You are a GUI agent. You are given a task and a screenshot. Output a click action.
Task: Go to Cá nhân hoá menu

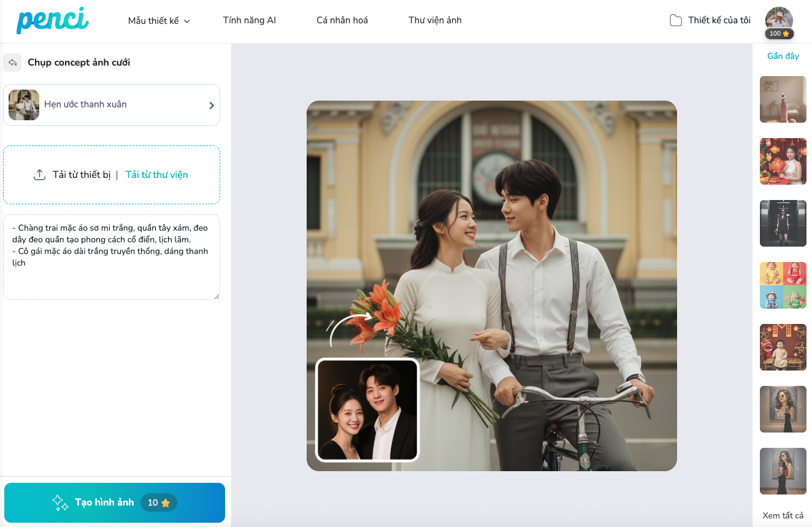(342, 20)
